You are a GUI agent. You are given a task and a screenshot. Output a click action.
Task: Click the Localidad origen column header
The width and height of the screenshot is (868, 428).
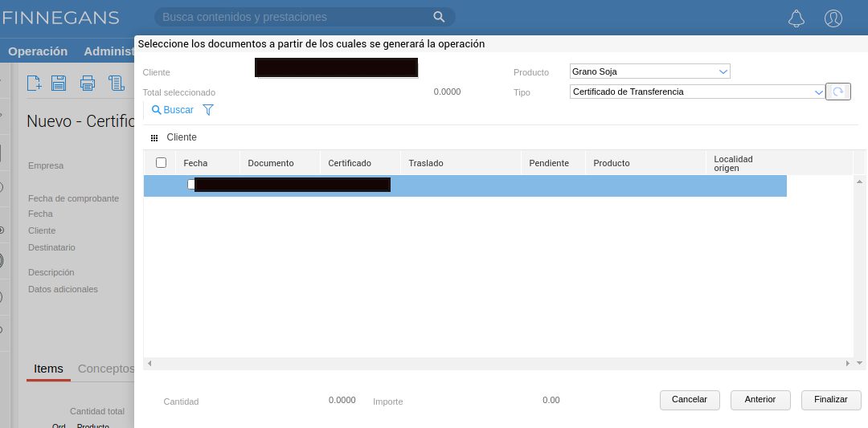click(779, 163)
